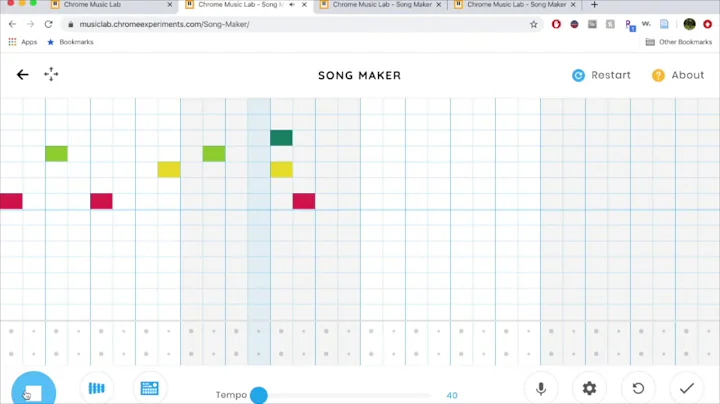This screenshot has width=720, height=404.
Task: Reload the page
Action: pos(48,24)
